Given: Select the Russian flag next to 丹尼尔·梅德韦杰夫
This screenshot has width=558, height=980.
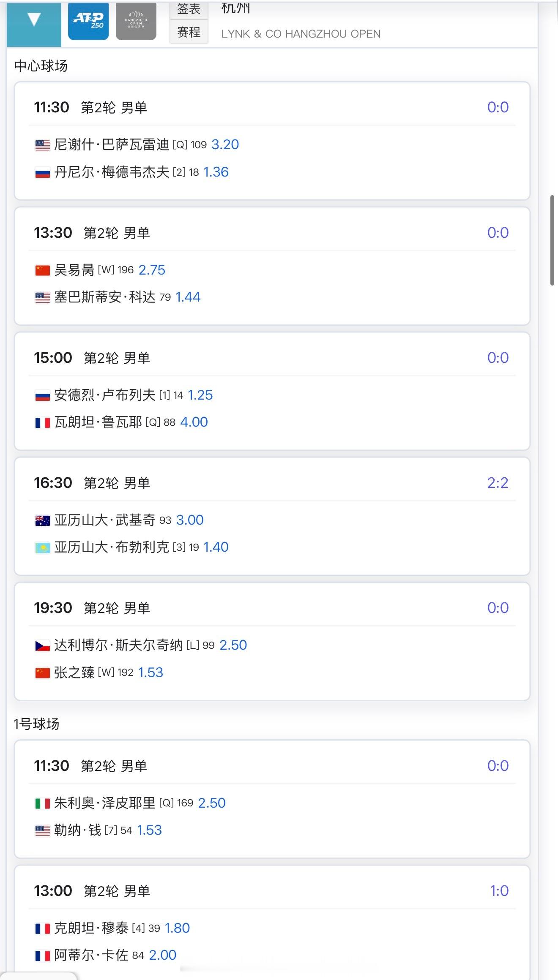Looking at the screenshot, I should click(42, 172).
